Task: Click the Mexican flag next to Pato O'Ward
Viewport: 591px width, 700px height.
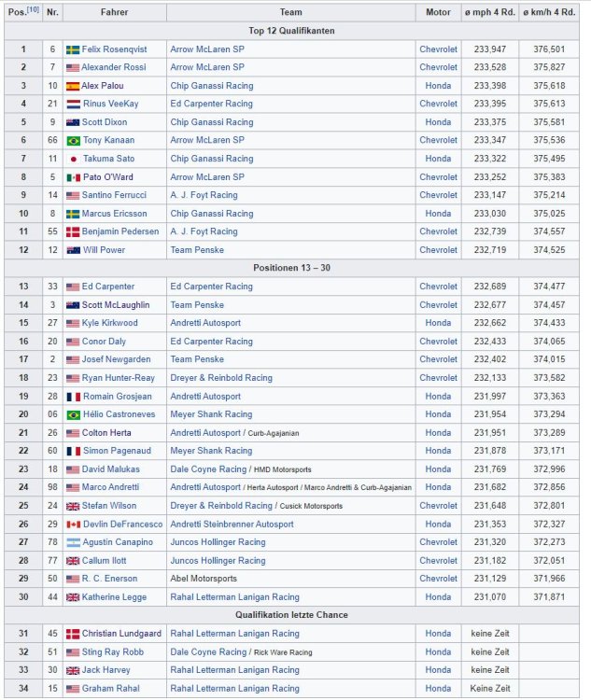Action: coord(73,176)
